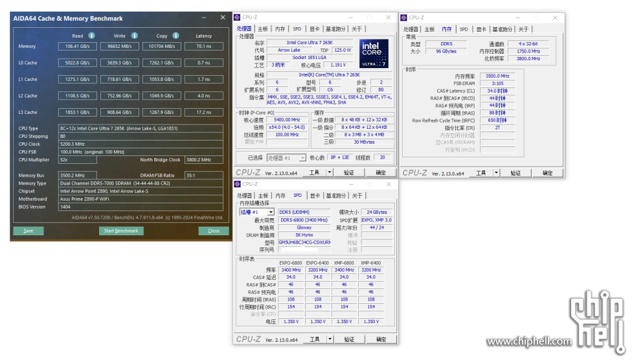Click the Memory Type DDR5-7000 SDRAM field
The width and height of the screenshot is (634, 364).
pyautogui.click(x=141, y=183)
